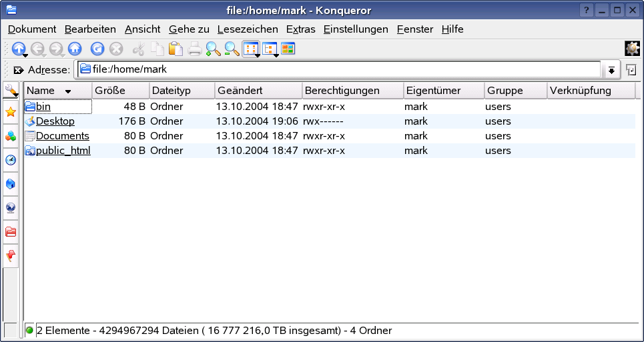Click the Stop loading icon

116,49
